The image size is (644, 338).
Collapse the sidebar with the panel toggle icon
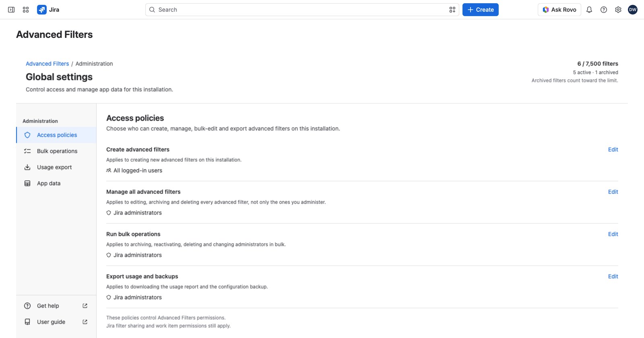(11, 10)
